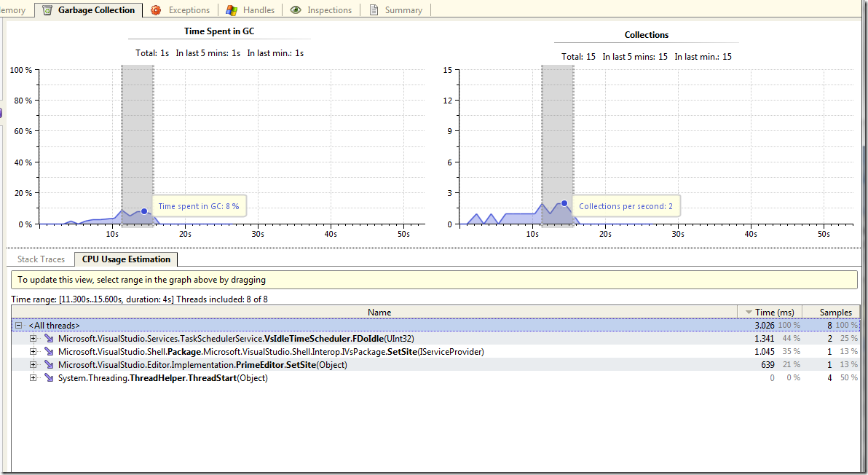868x475 pixels.
Task: Select the Microsoft.VisualStudio.Services.TaskSchedulerService.VsIdleTimeScheduler.FDoIdle(UInt32) row
Action: pos(435,338)
